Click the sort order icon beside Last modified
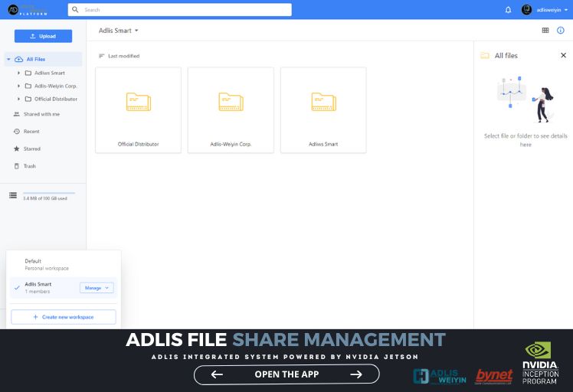573x392 pixels. point(101,56)
